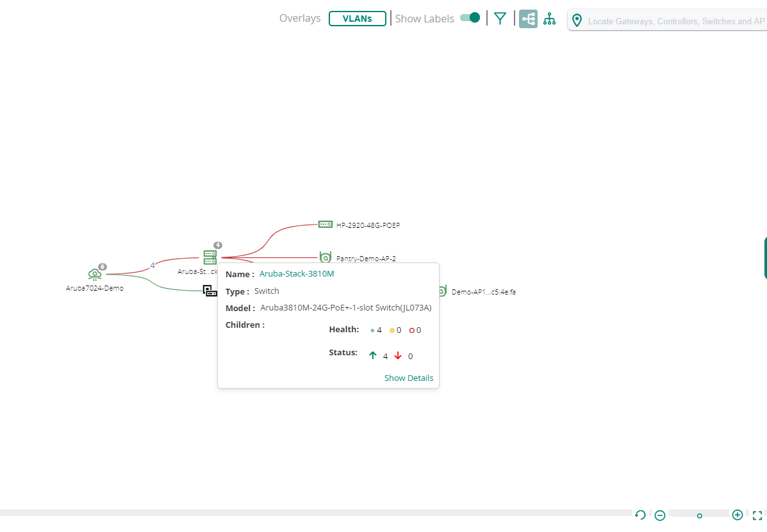Click the location pin icon in search
Image resolution: width=767 pixels, height=532 pixels.
click(577, 20)
